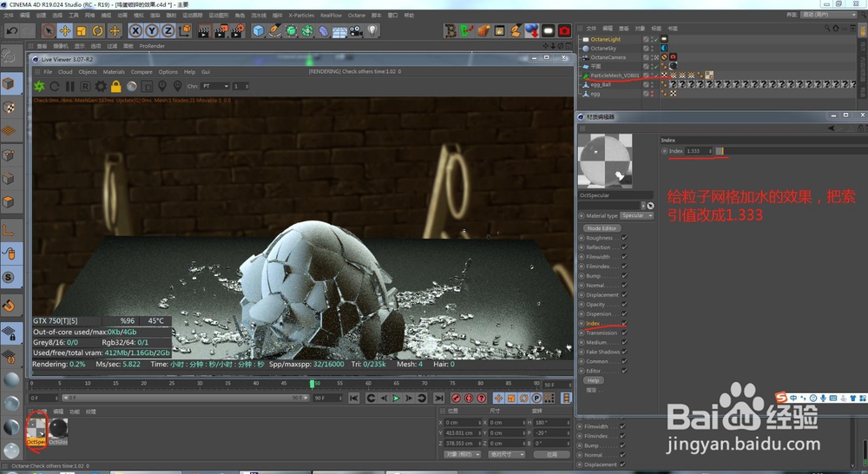Uncheck the Fake Shadows channel
The width and height of the screenshot is (868, 474).
click(624, 352)
